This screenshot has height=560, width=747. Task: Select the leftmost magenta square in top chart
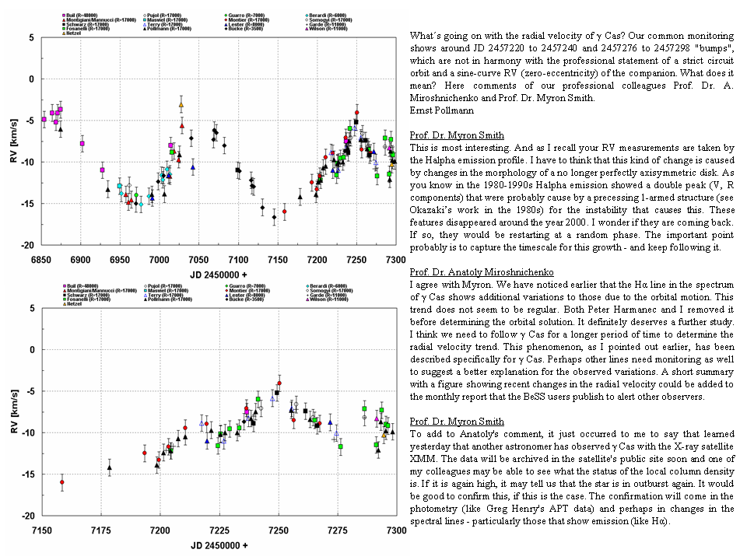44,119
